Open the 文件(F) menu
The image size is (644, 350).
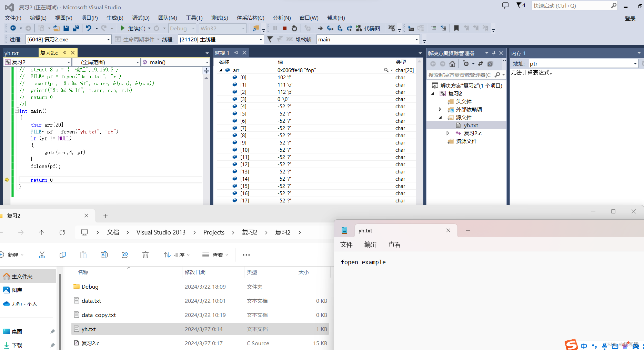tap(13, 18)
